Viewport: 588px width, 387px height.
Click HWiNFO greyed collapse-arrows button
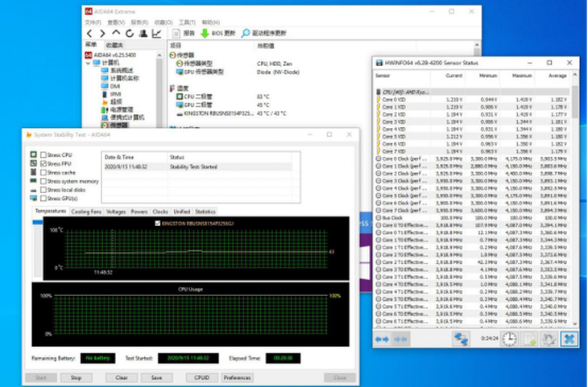(400, 339)
